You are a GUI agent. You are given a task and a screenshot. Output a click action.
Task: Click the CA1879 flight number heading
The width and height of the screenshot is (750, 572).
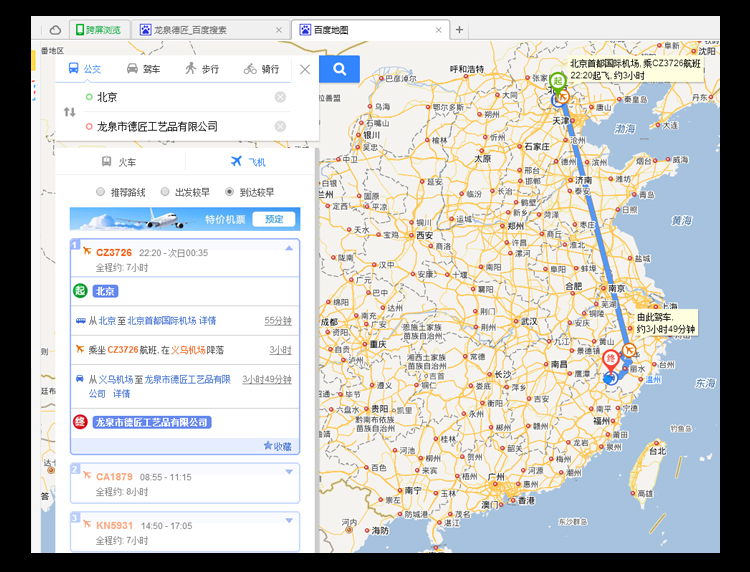point(114,477)
